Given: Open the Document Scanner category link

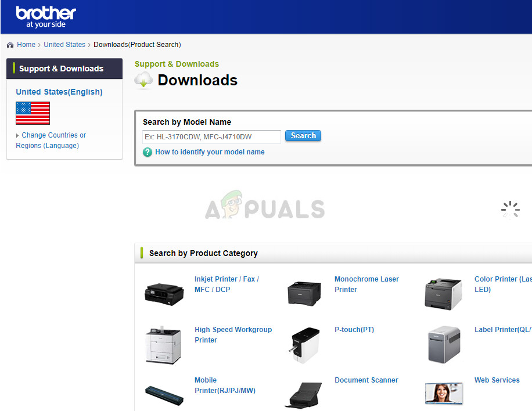Looking at the screenshot, I should pos(366,380).
